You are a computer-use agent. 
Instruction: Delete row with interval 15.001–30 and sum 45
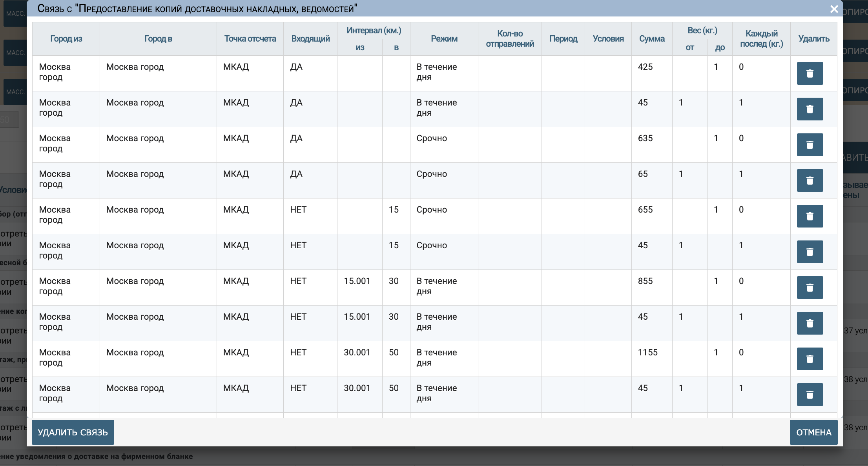pos(810,323)
